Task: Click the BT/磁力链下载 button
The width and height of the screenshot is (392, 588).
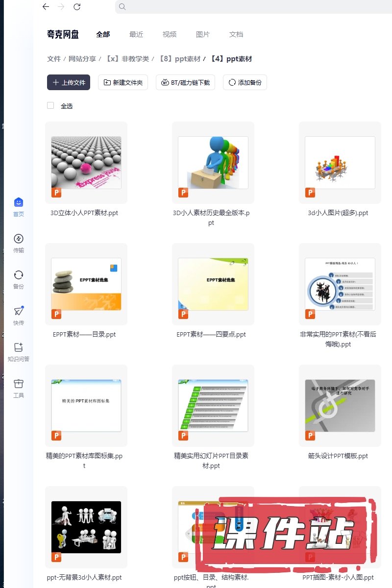Action: click(186, 83)
